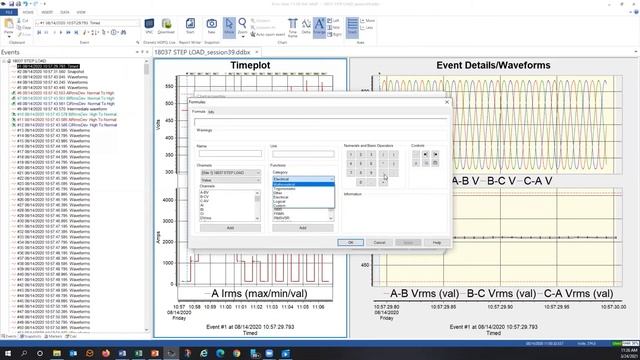Choose Mathematical in the Category list
This screenshot has width=640, height=360.
(303, 184)
